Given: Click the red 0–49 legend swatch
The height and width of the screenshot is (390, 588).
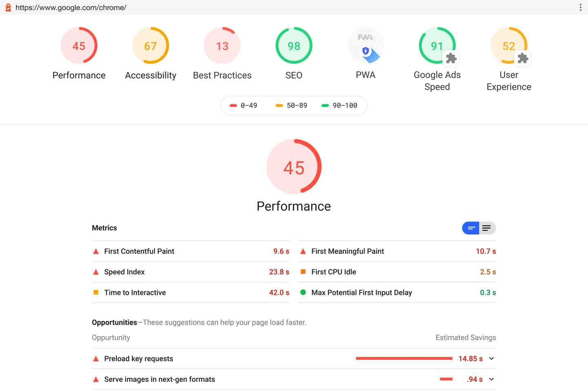Looking at the screenshot, I should point(234,106).
